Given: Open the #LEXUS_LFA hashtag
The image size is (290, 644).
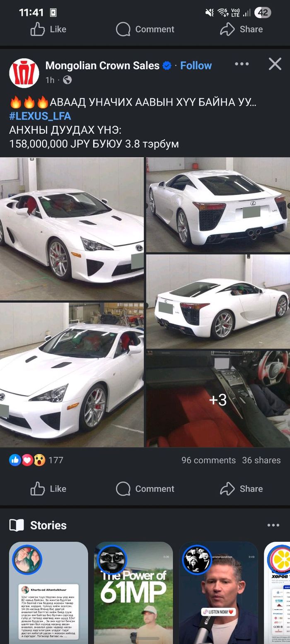Looking at the screenshot, I should point(40,116).
